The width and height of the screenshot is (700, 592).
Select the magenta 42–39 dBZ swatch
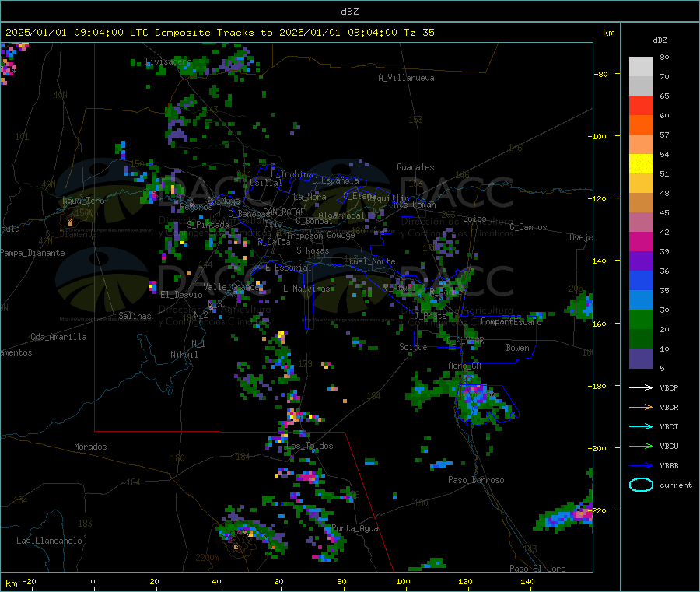pos(641,242)
